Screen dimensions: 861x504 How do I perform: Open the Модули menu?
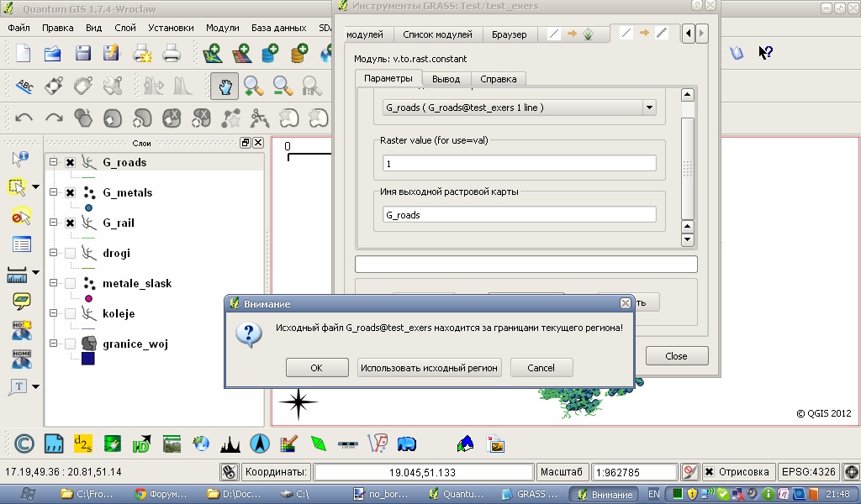(x=222, y=28)
